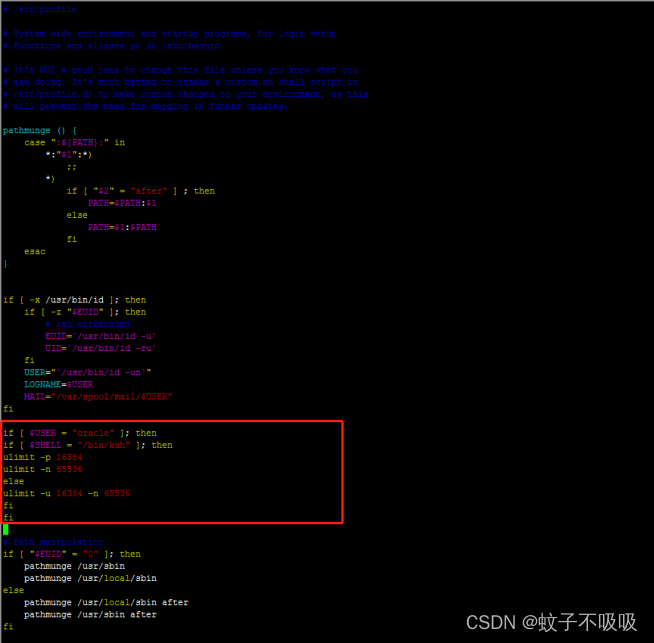
Task: Click the 'pathmunge /usr/sbin after' line
Action: coord(90,614)
